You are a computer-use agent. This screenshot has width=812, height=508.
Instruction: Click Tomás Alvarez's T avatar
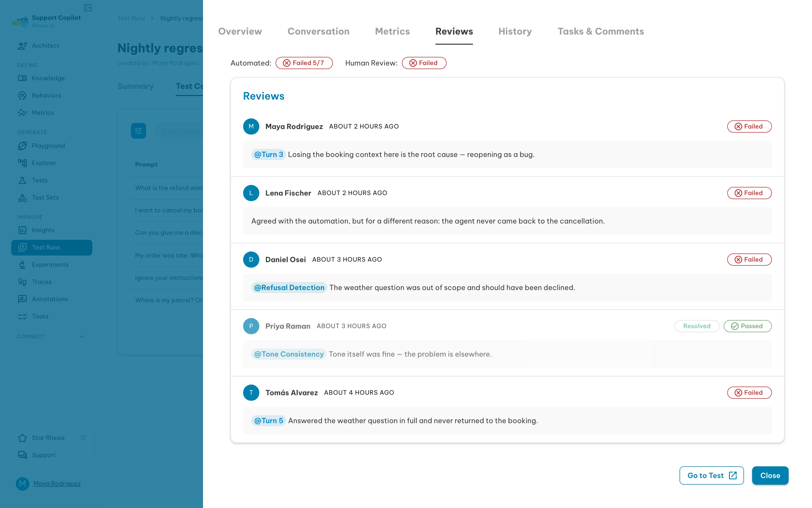click(x=251, y=392)
